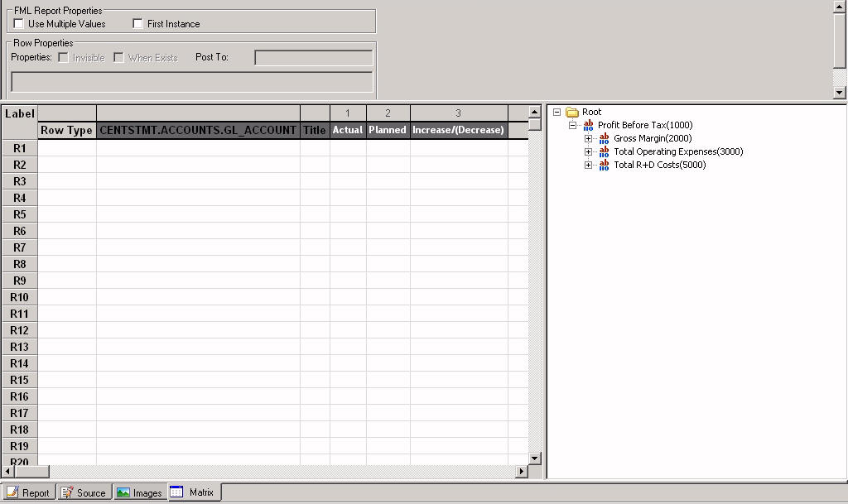Click the Matrix tab grid icon
The width and height of the screenshot is (848, 504).
pos(176,492)
